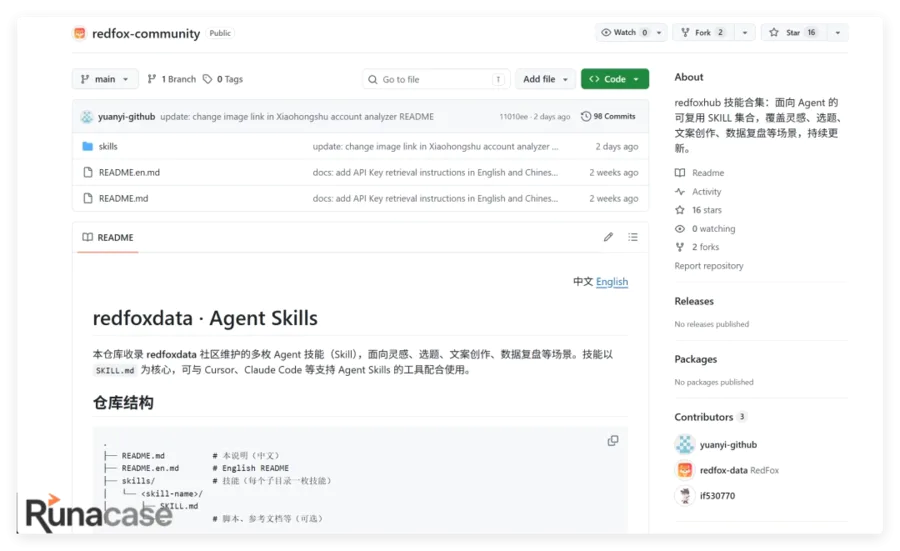The image size is (900, 551).
Task: Click yuanyi-github contributor avatar
Action: pos(685,444)
